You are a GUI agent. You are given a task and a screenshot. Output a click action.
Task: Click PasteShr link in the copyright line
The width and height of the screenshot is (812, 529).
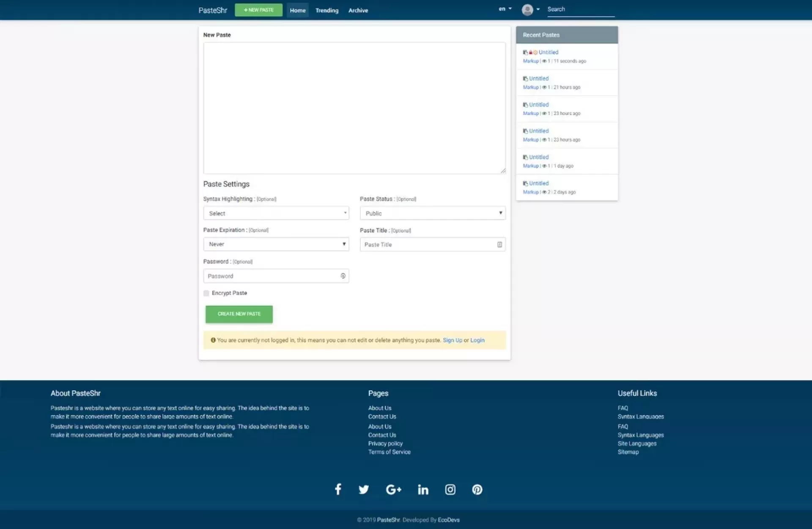point(388,520)
